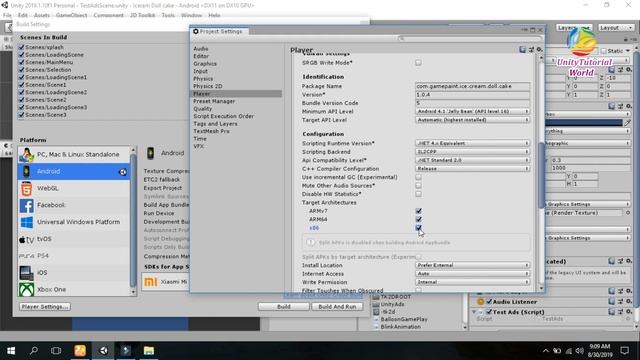Show hidden system tray icons

coord(546,351)
